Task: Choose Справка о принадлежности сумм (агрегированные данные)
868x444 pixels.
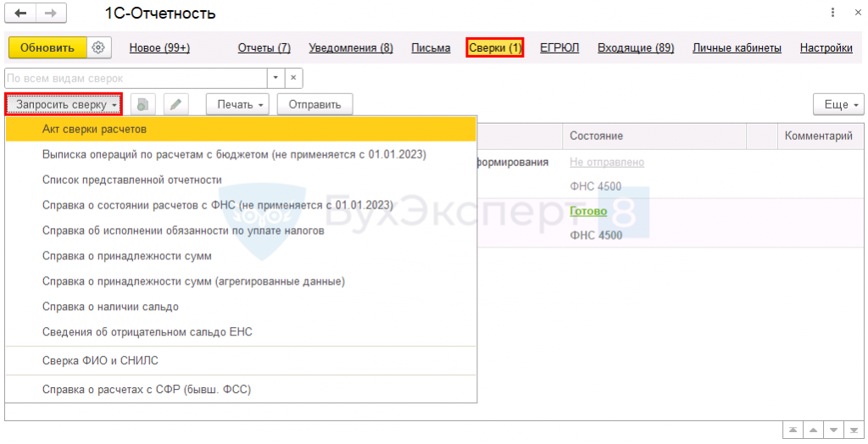Action: (x=241, y=281)
